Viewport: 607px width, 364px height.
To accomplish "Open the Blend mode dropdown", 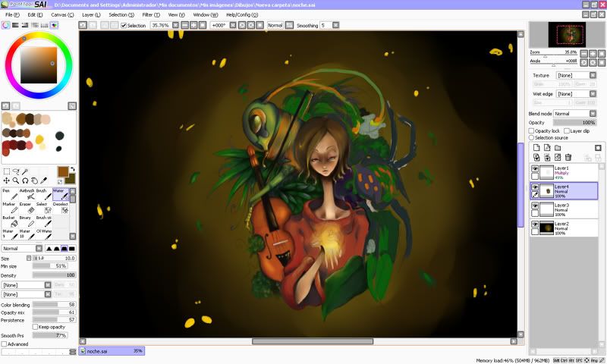I will (575, 114).
